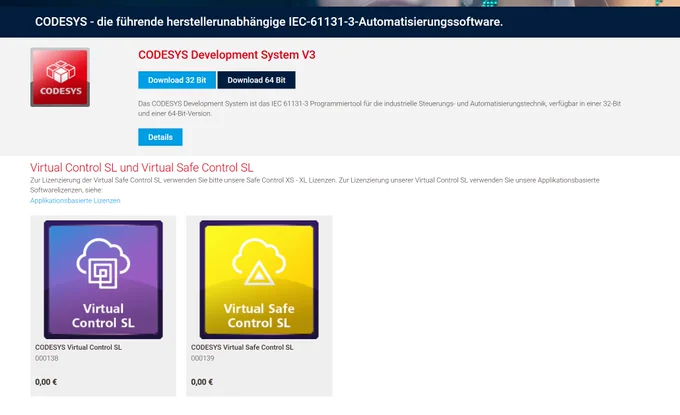Click article number 000138
This screenshot has height=415, width=680.
point(47,358)
